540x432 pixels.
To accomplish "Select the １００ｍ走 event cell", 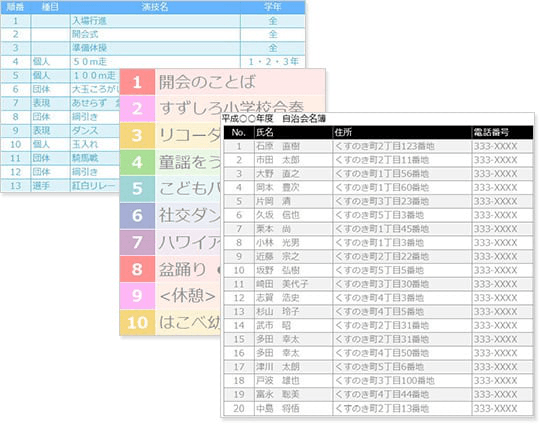I will click(x=94, y=75).
